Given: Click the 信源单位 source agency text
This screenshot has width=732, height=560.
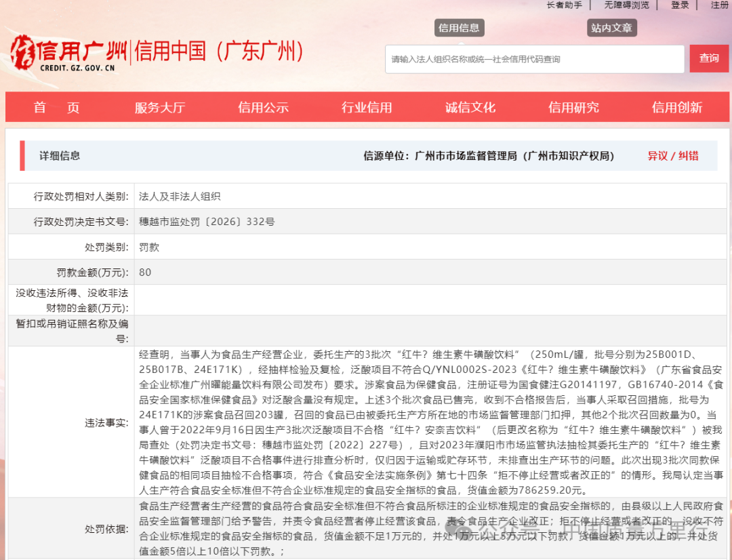Looking at the screenshot, I should click(489, 156).
